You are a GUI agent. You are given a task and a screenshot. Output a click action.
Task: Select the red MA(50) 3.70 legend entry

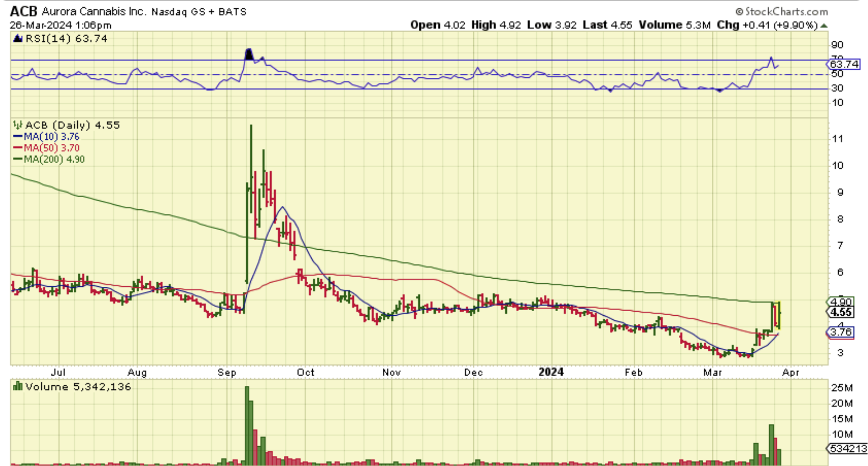tap(46, 148)
